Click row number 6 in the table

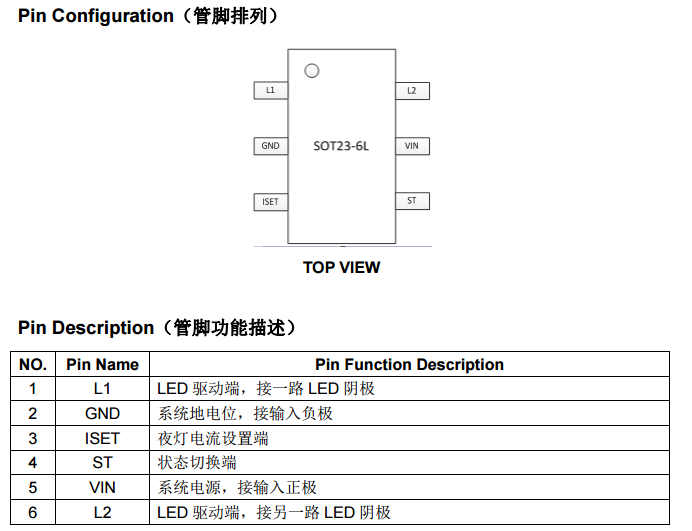point(33,513)
